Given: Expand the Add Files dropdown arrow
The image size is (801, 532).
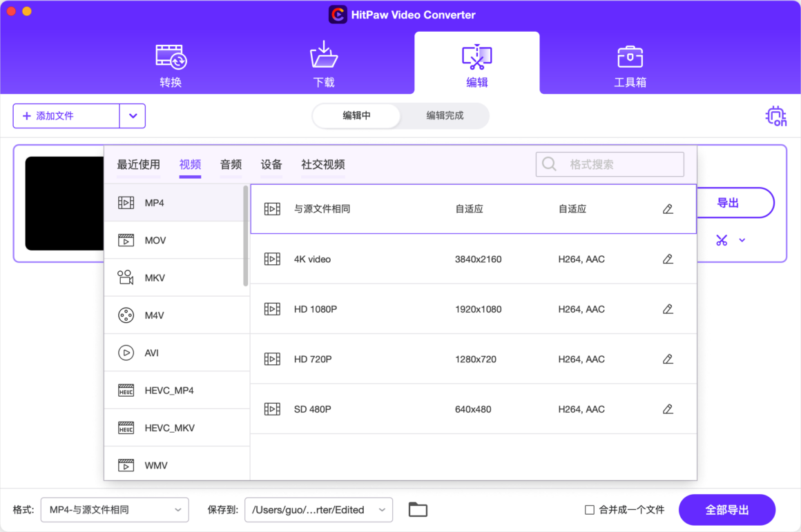Looking at the screenshot, I should click(133, 116).
